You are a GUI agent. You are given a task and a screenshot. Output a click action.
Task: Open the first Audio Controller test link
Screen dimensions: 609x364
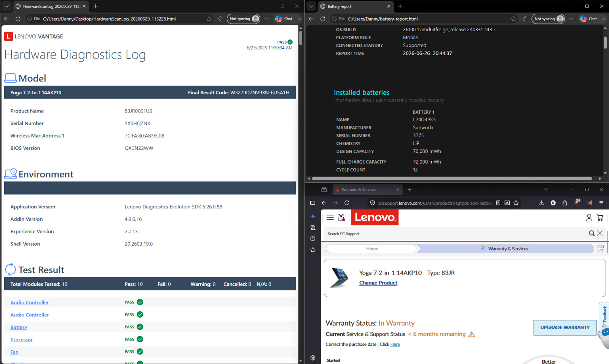(x=30, y=302)
